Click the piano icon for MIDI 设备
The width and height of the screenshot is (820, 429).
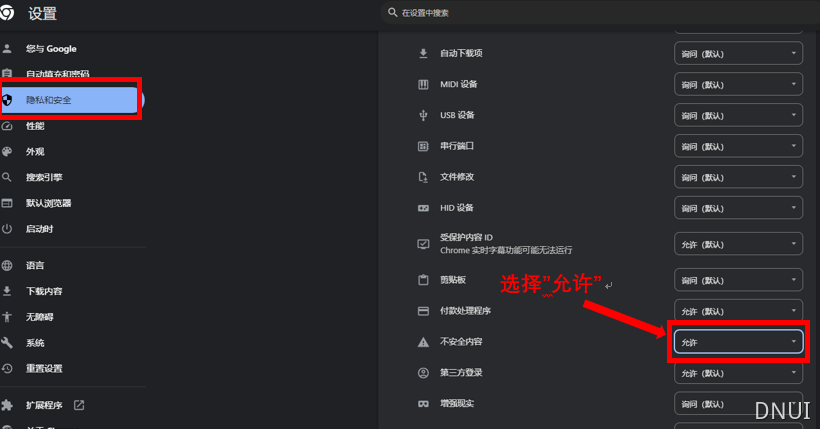(x=423, y=84)
